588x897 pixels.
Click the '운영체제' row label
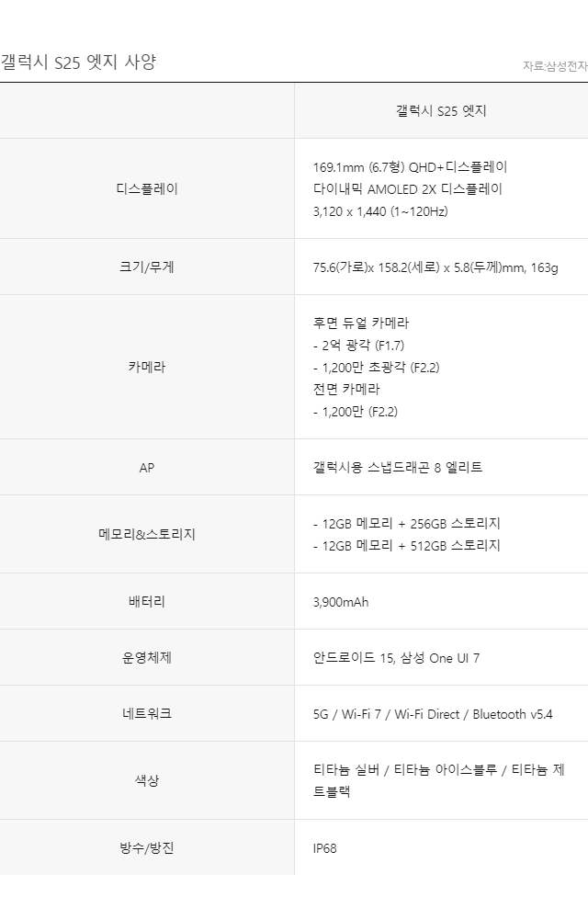pos(147,658)
